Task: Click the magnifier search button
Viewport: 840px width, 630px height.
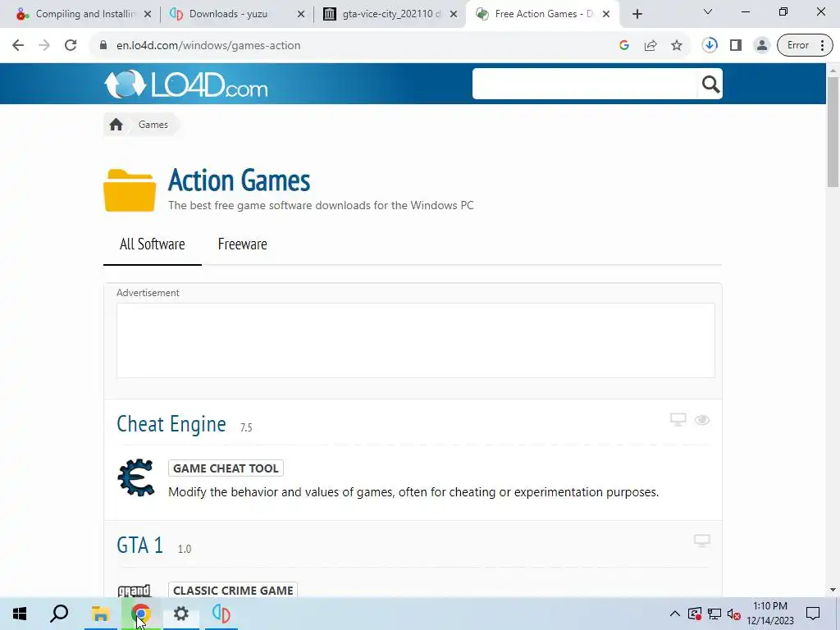Action: tap(710, 84)
